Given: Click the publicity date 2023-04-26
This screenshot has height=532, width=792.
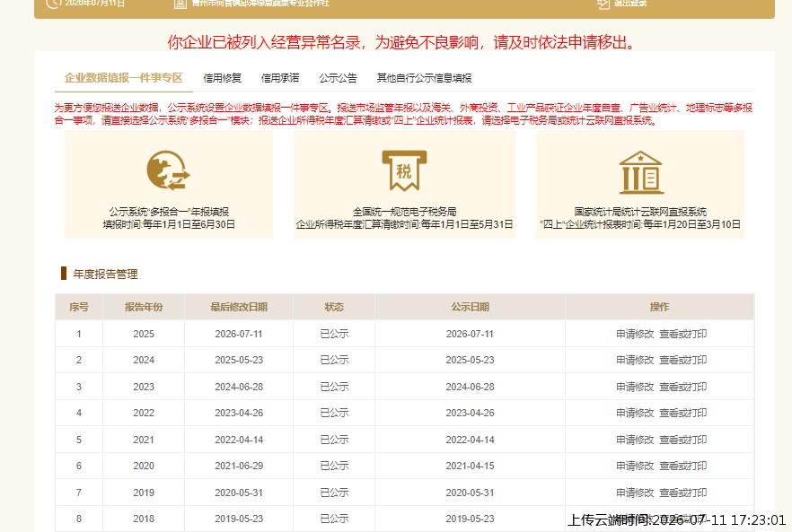Looking at the screenshot, I should tap(471, 413).
